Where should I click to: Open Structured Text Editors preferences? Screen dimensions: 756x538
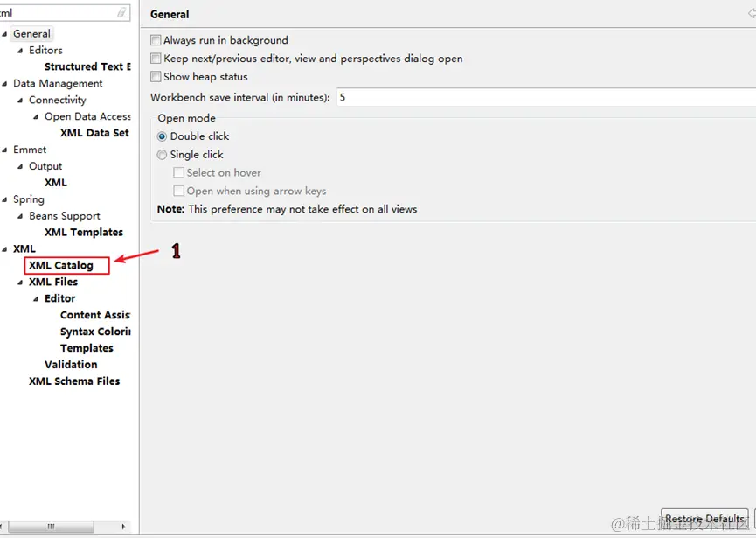87,66
